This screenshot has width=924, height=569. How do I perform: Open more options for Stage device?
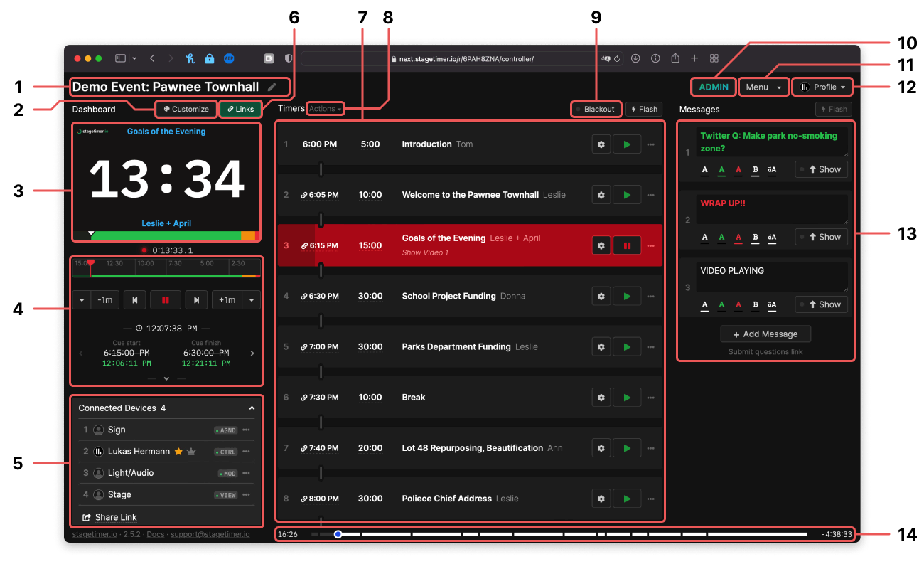(x=246, y=495)
